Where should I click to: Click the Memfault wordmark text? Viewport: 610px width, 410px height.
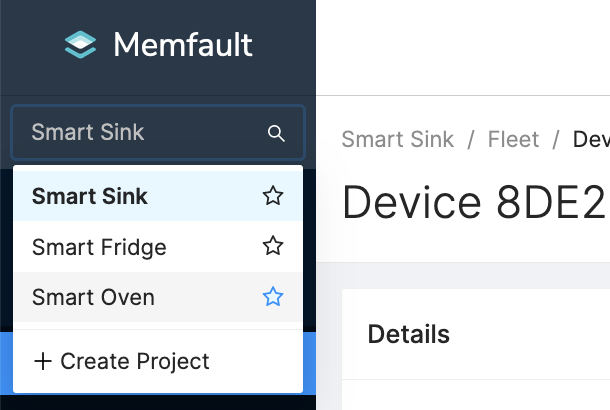click(x=183, y=45)
